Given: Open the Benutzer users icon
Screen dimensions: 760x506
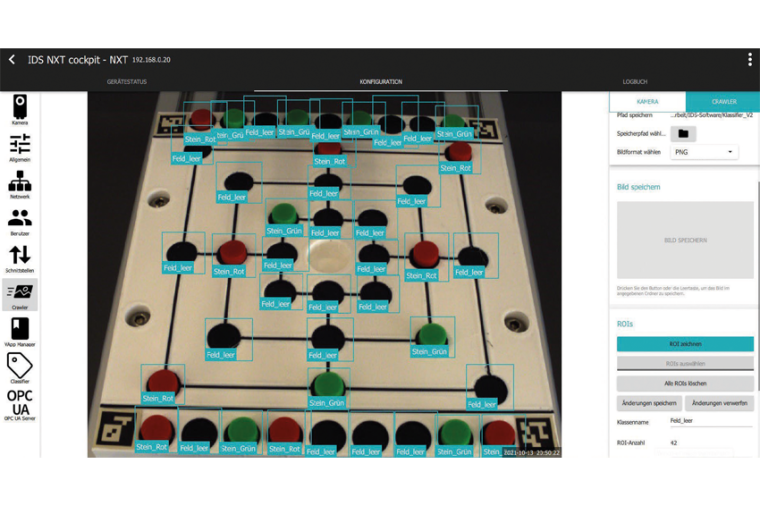Looking at the screenshot, I should pyautogui.click(x=20, y=220).
